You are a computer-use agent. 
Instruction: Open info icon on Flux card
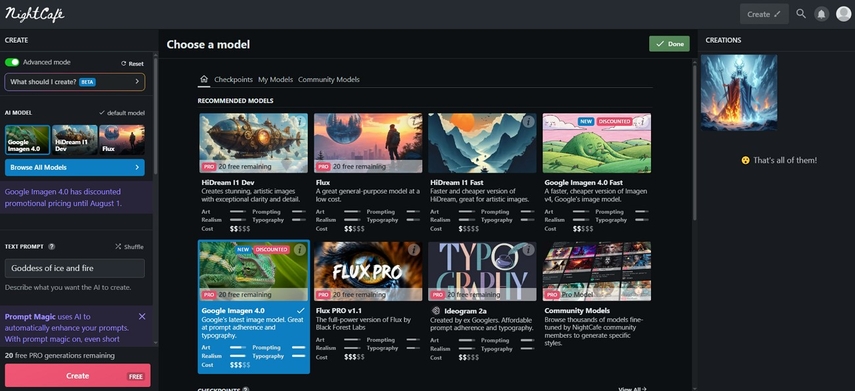pos(414,122)
